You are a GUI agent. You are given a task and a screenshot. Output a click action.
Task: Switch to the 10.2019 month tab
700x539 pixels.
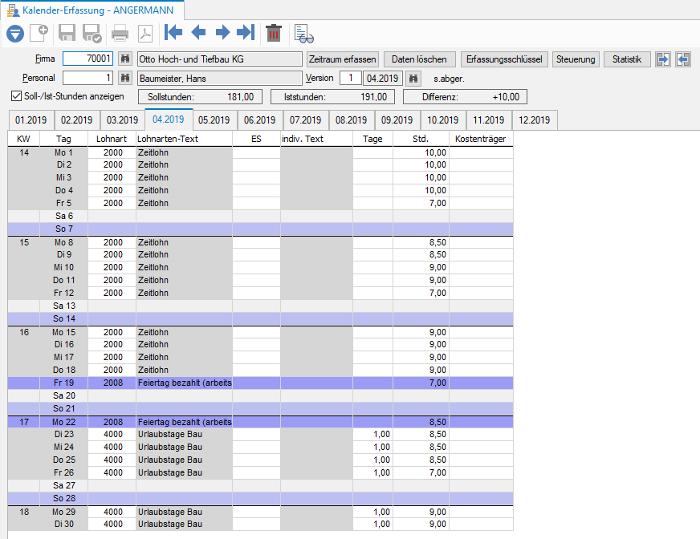(443, 120)
